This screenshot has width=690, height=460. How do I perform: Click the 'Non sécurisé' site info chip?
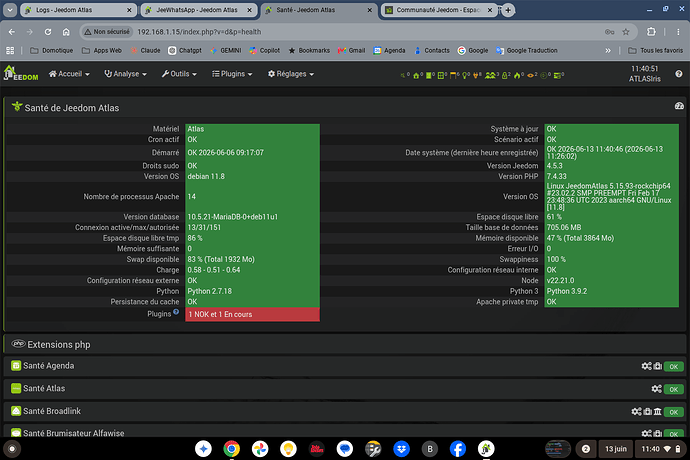(107, 32)
